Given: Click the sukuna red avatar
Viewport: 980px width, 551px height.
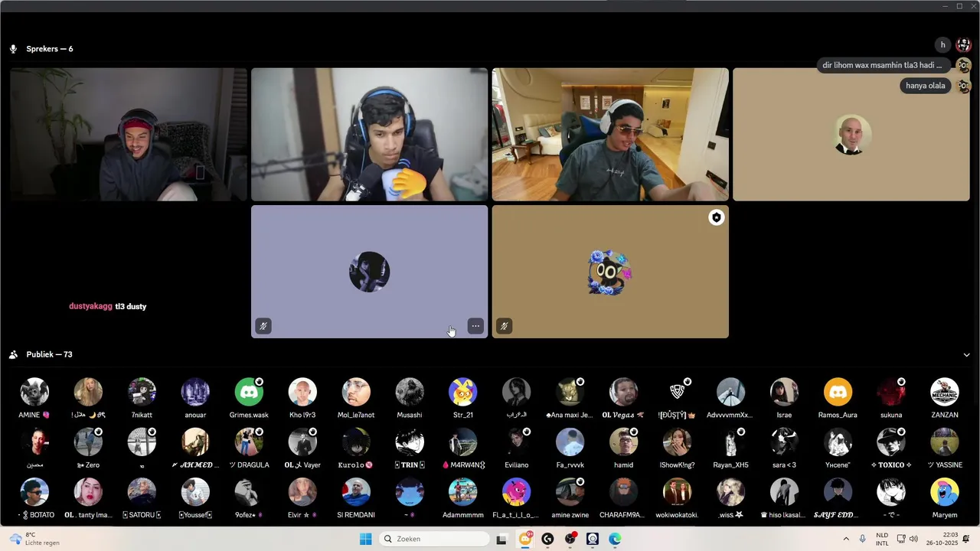Looking at the screenshot, I should (891, 392).
